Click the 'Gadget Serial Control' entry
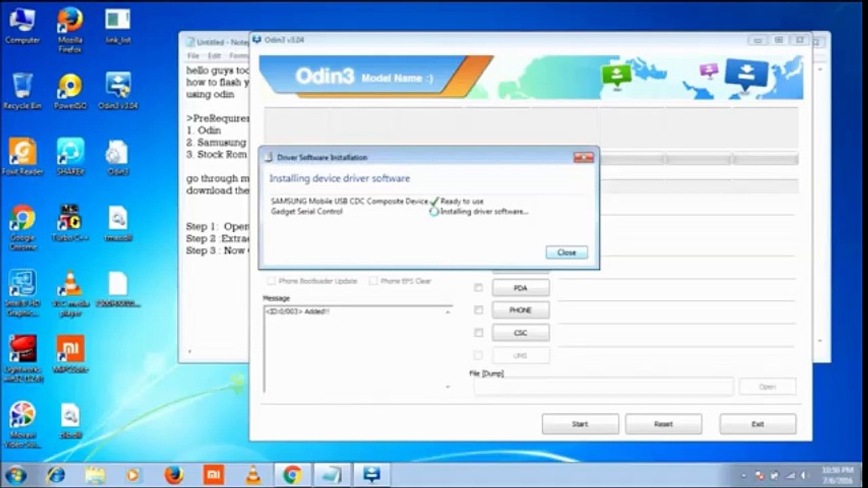This screenshot has height=488, width=868. pos(306,211)
